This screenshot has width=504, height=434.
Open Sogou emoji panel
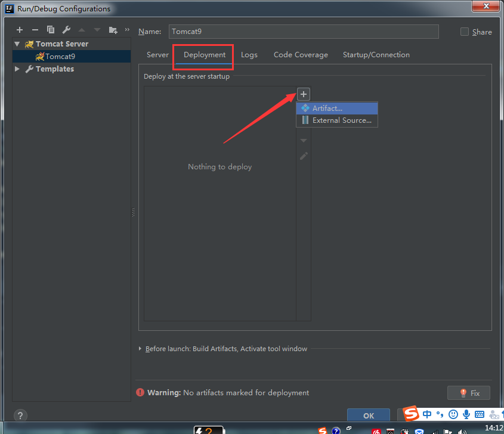(x=453, y=414)
